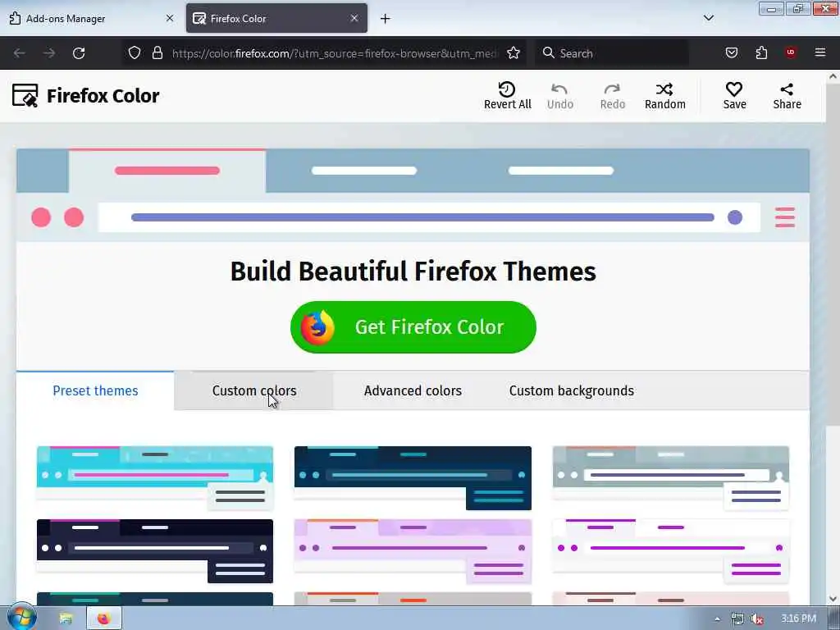Click the Firefox Color logo icon
This screenshot has width=840, height=630.
(x=25, y=95)
